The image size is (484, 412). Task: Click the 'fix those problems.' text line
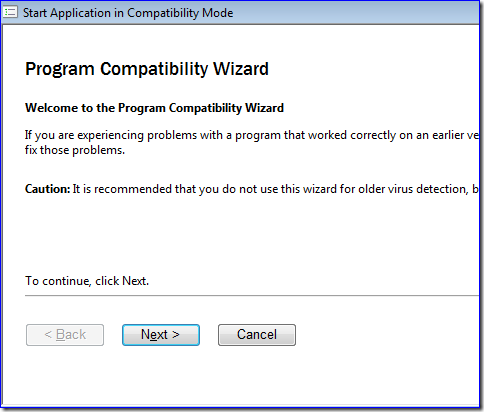[x=75, y=150]
